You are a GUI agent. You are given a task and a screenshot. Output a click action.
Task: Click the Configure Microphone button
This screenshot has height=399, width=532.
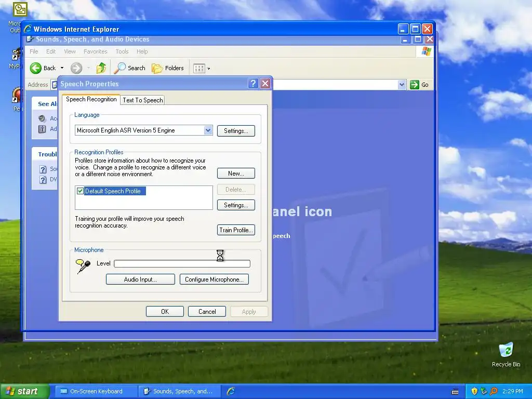(x=214, y=279)
